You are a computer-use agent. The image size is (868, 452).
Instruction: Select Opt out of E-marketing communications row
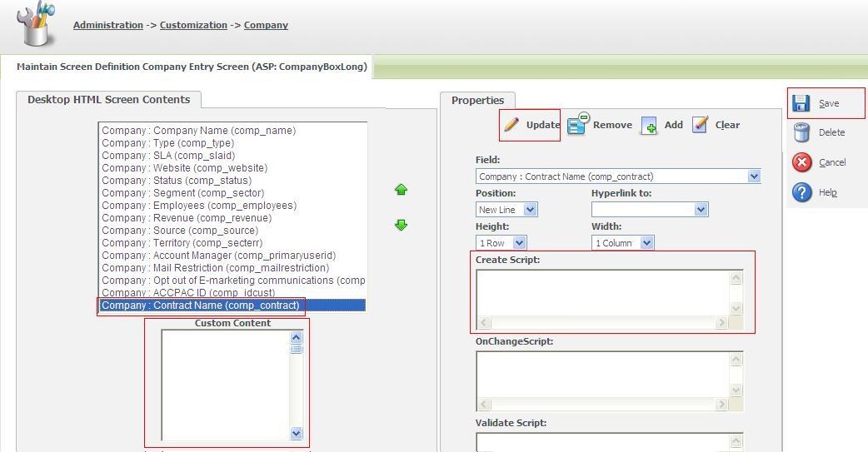[x=232, y=281]
